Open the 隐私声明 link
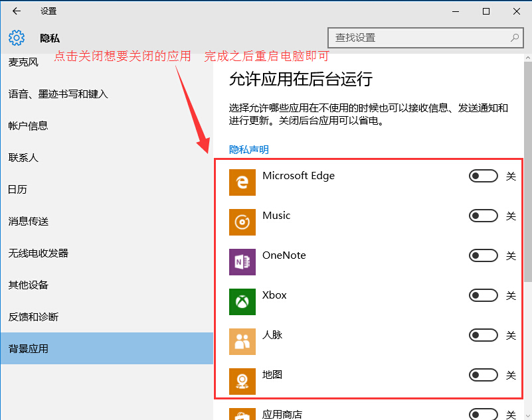Viewport: 532px width, 420px height. [x=249, y=149]
